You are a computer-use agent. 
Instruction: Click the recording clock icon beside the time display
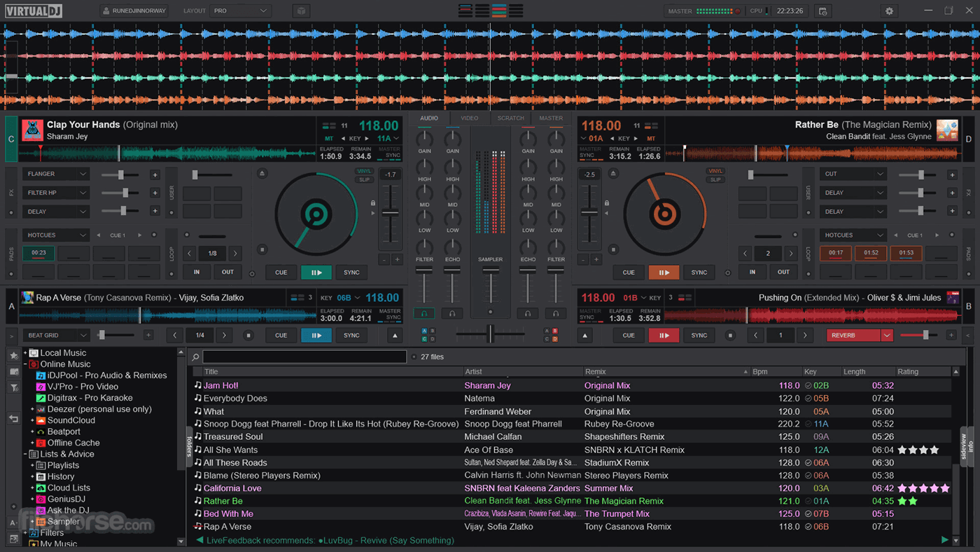[822, 11]
